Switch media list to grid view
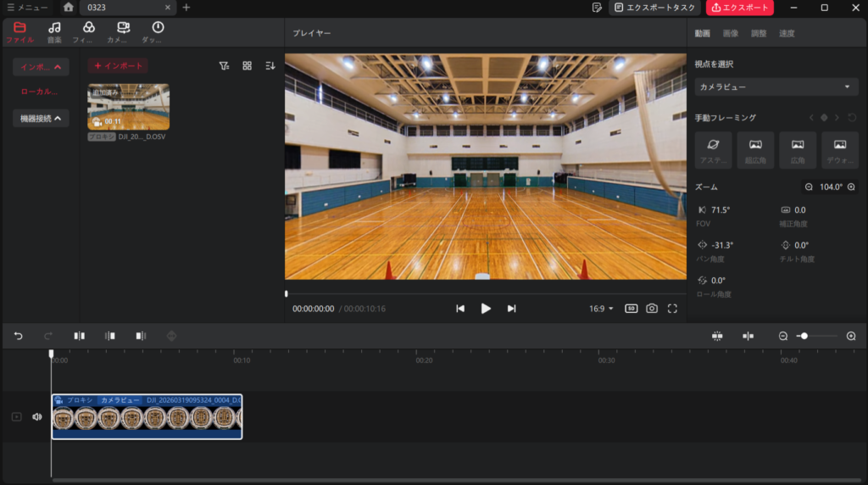This screenshot has width=868, height=485. tap(248, 66)
